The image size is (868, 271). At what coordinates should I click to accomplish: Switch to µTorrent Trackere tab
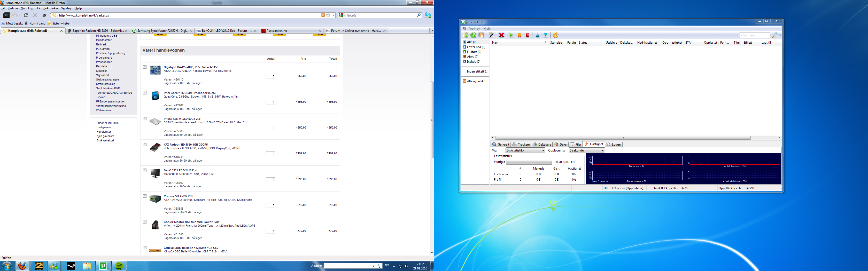(521, 145)
